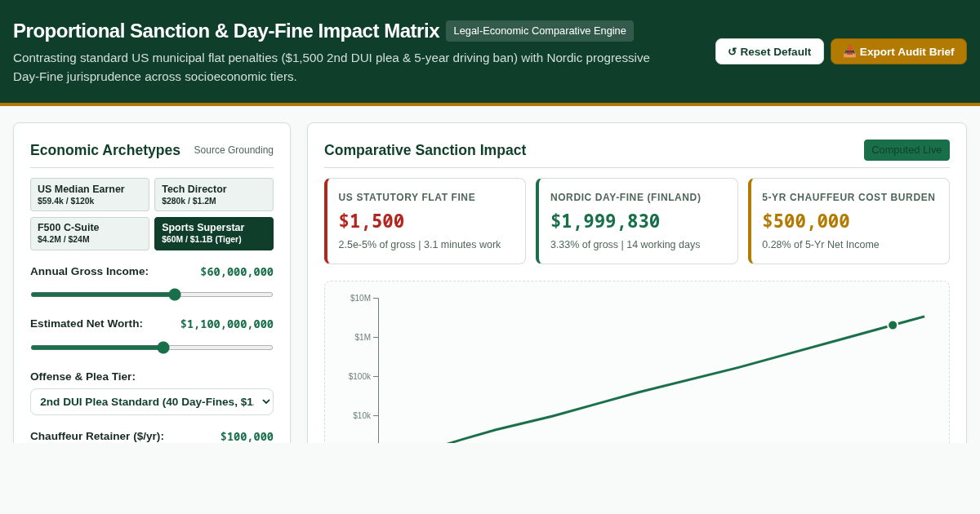Image resolution: width=980 pixels, height=514 pixels.
Task: Click '2.5e-5% of gross | 3.1 minutes work' text
Action: (x=420, y=245)
